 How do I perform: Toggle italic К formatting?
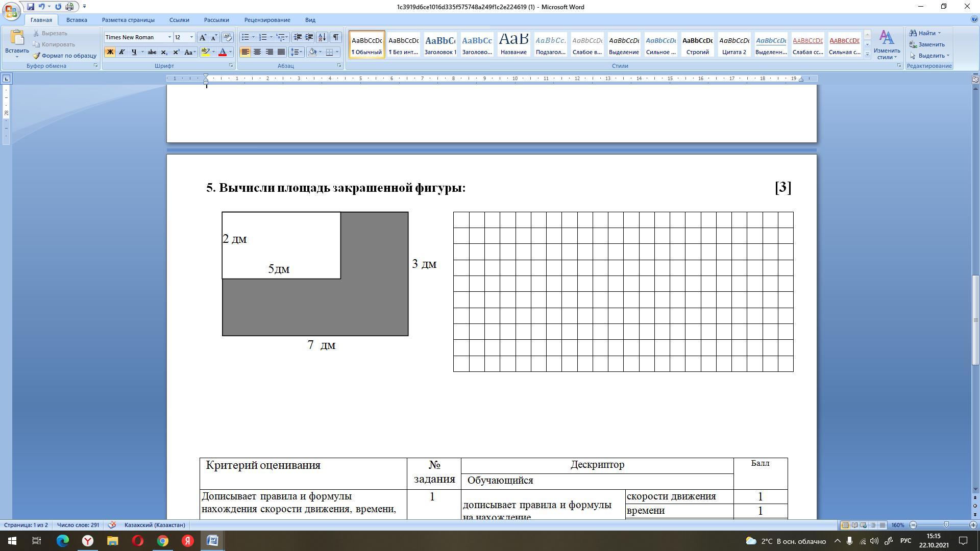[x=122, y=52]
